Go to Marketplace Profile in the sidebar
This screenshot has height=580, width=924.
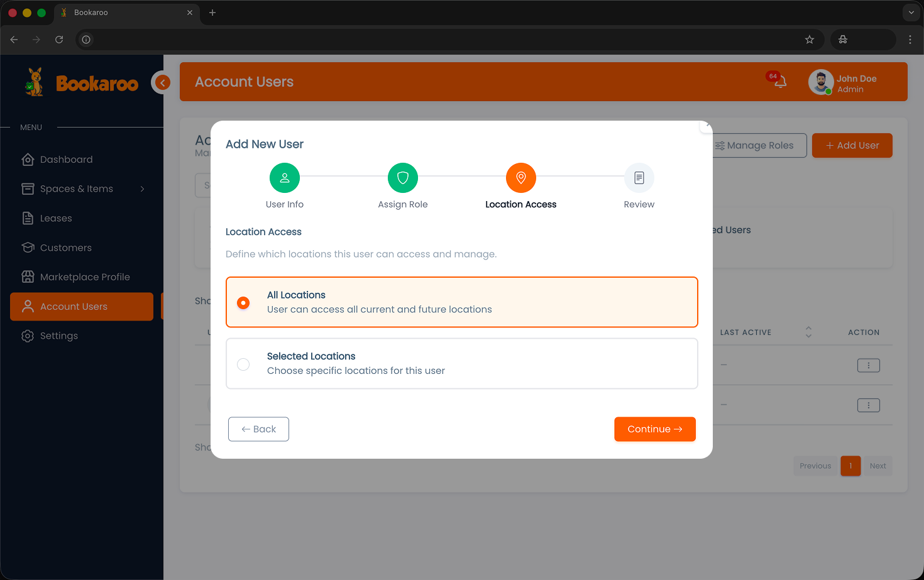point(85,277)
